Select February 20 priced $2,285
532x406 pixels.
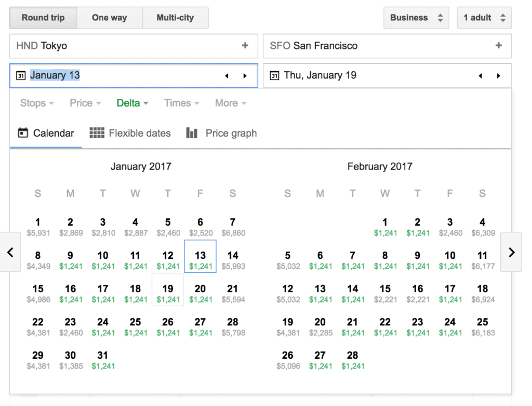320,326
